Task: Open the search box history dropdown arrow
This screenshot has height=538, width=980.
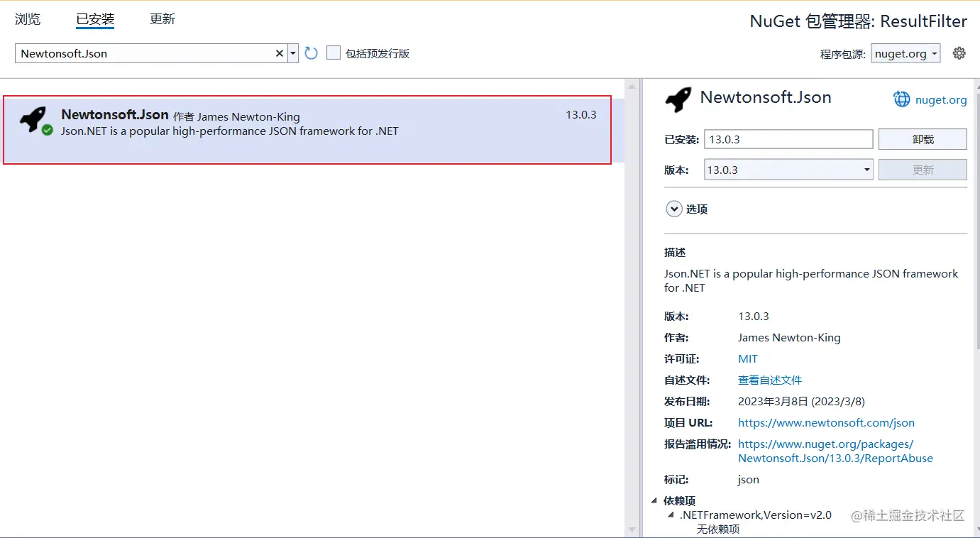Action: pyautogui.click(x=293, y=53)
